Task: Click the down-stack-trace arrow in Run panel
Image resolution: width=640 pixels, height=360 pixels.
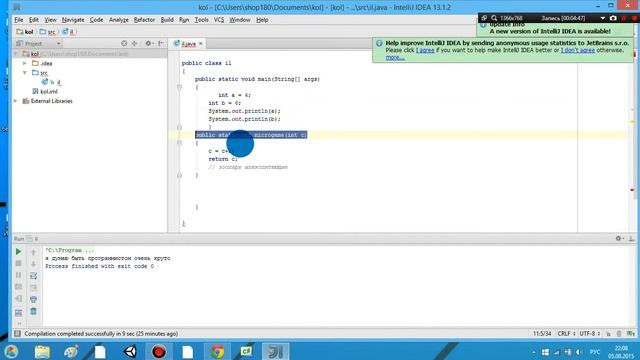Action: (x=33, y=264)
